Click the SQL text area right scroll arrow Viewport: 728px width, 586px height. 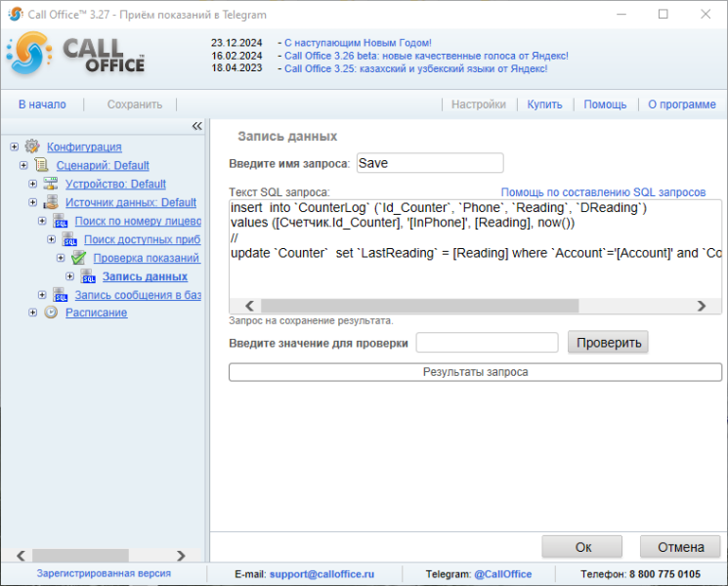702,306
